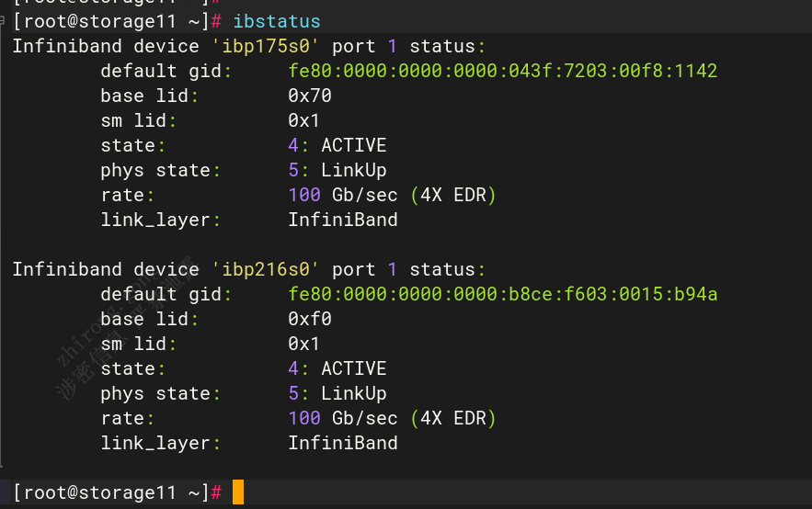Click base lid value 0xf0
The height and width of the screenshot is (509, 812).
point(310,319)
